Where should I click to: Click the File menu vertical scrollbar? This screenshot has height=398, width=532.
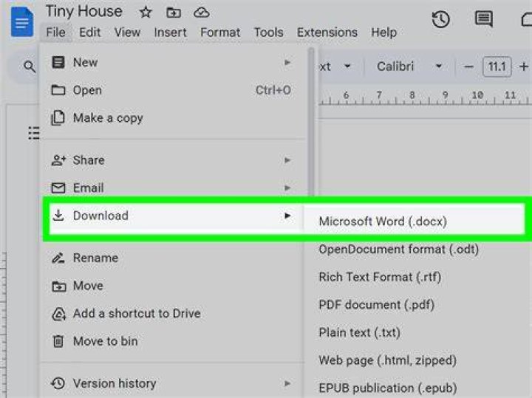coord(311,122)
